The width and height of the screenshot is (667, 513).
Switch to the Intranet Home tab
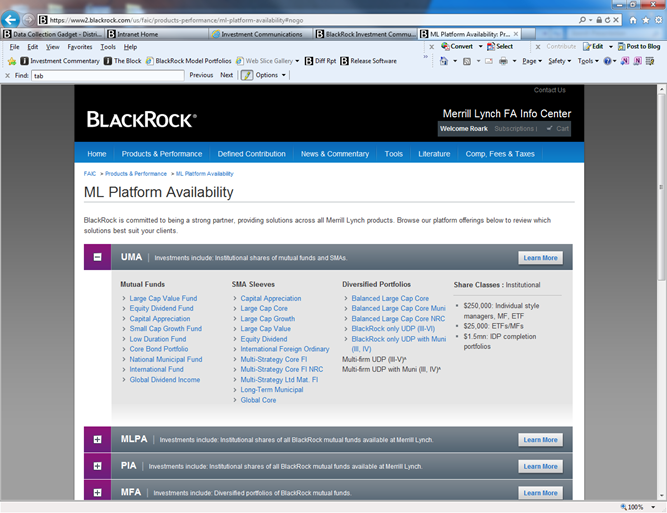tap(157, 34)
